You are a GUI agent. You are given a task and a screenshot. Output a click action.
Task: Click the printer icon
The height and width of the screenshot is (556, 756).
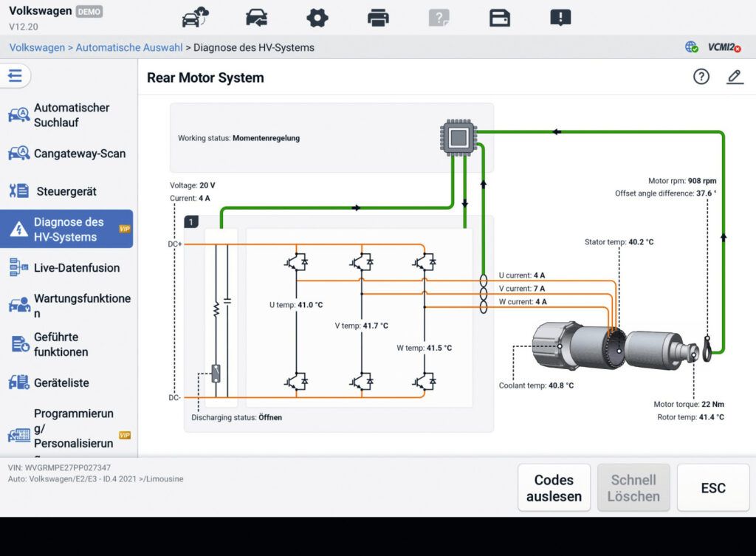378,17
